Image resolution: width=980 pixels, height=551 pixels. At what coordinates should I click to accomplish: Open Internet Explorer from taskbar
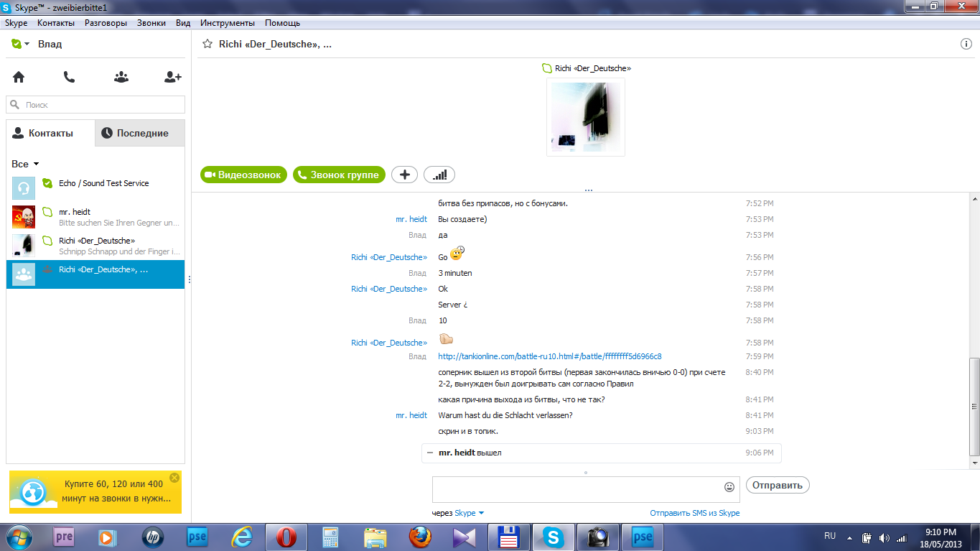click(241, 537)
